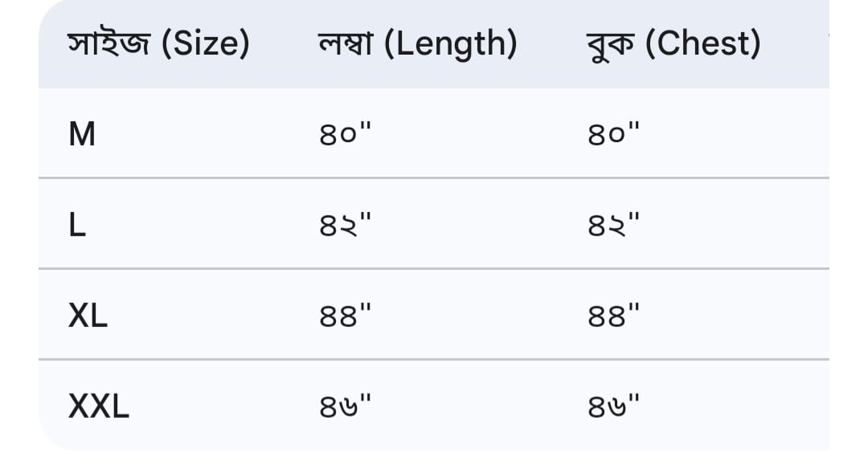
Task: Click the XXL row chest value ৪৬"
Action: tap(614, 406)
